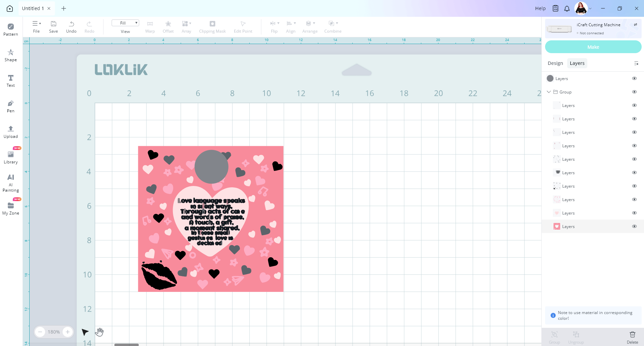This screenshot has height=346, width=644.
Task: Click the gray layer color swatch
Action: coord(550,78)
